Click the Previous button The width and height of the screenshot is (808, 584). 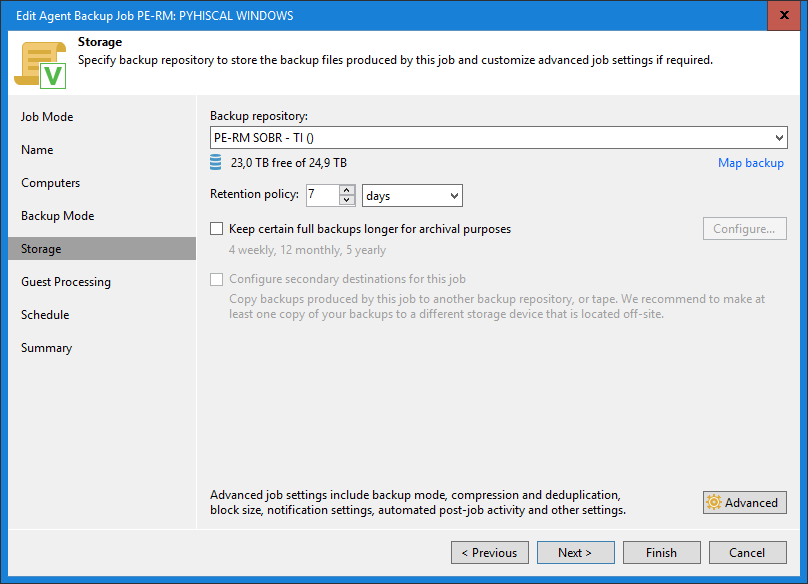490,553
